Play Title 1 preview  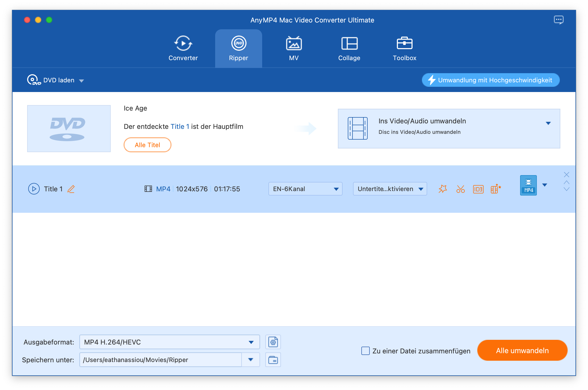pyautogui.click(x=34, y=189)
